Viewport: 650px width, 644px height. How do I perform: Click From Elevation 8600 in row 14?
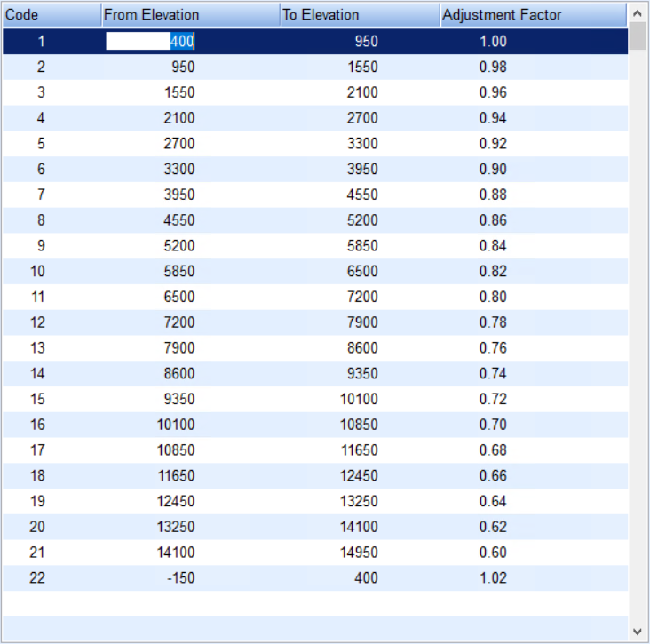click(179, 373)
